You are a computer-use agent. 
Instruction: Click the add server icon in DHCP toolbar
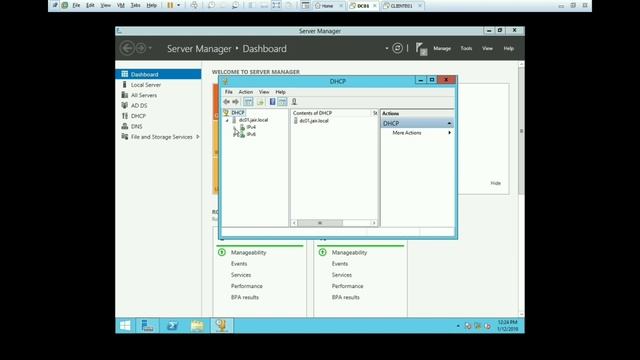(294, 102)
